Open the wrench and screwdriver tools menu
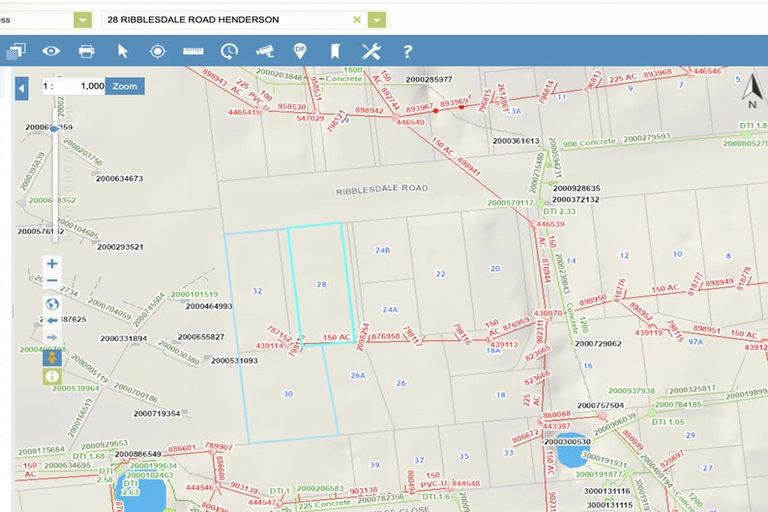Viewport: 768px width, 512px height. point(371,51)
